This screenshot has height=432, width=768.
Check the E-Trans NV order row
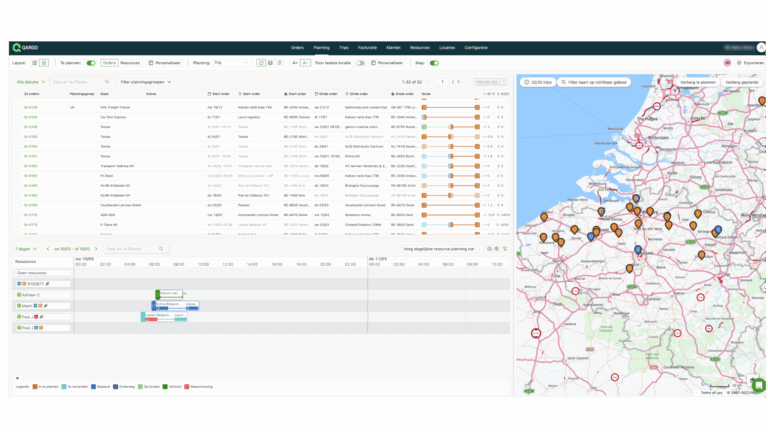(18, 225)
